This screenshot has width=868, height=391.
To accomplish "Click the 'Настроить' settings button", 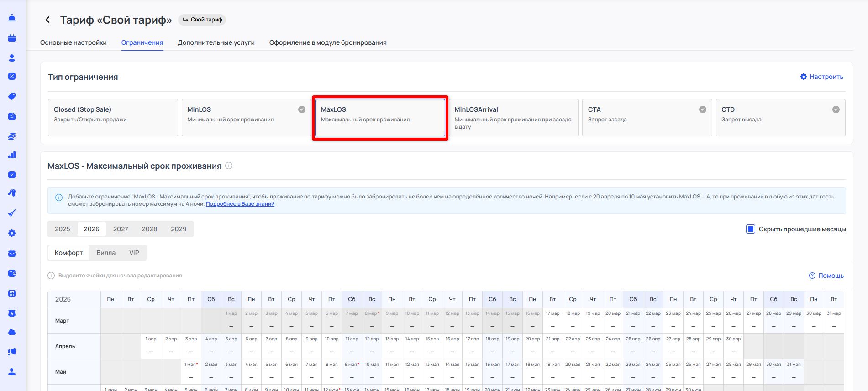I will point(821,77).
